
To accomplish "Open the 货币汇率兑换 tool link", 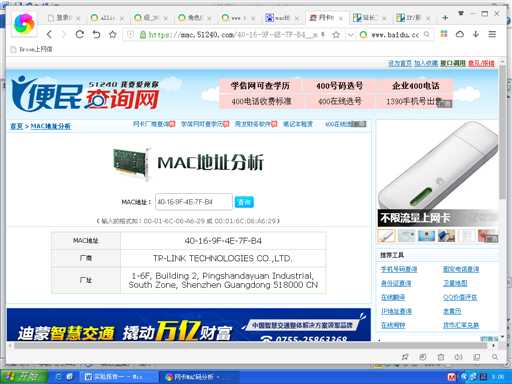I will point(461,325).
